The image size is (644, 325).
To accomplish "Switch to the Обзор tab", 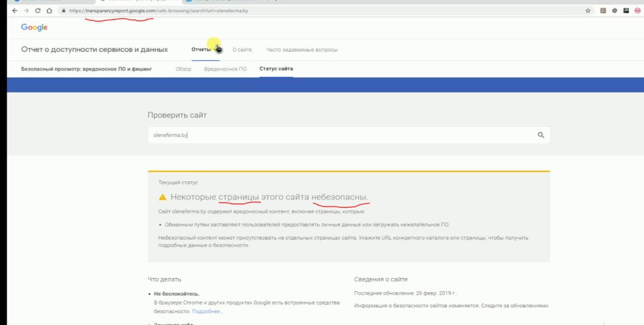I will coord(183,69).
